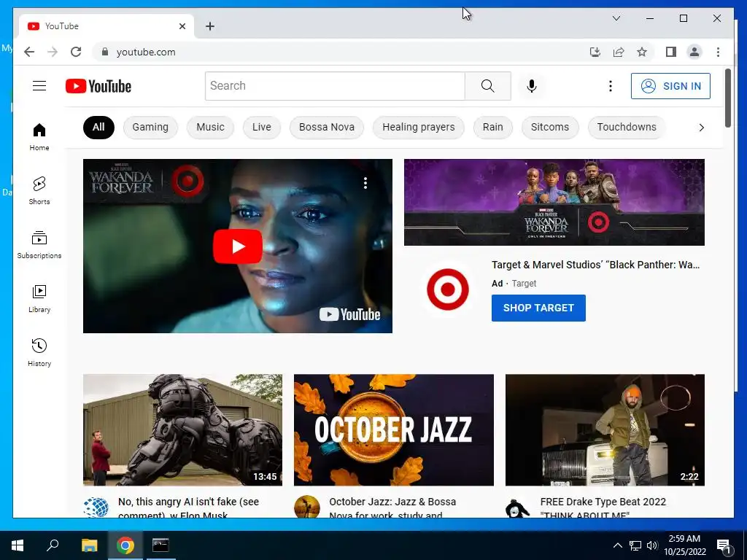Bookmark this page with the star
Viewport: 747px width, 560px height.
tap(642, 52)
